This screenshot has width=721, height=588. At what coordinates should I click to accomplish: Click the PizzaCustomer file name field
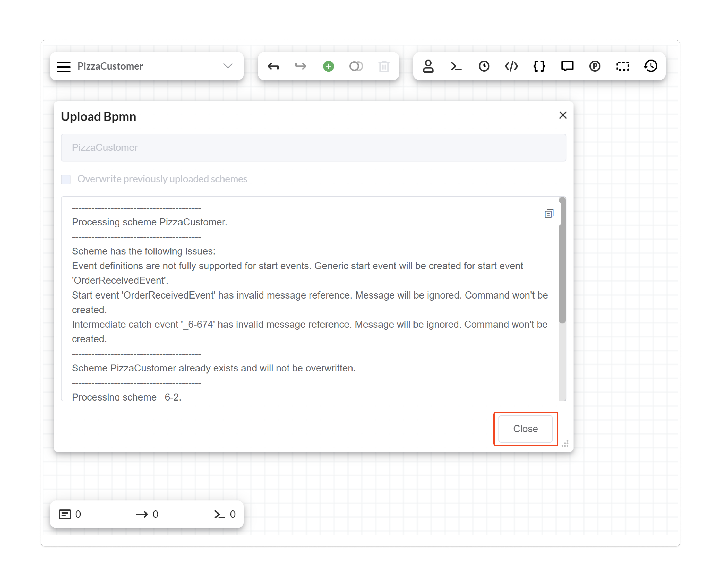[x=313, y=148]
